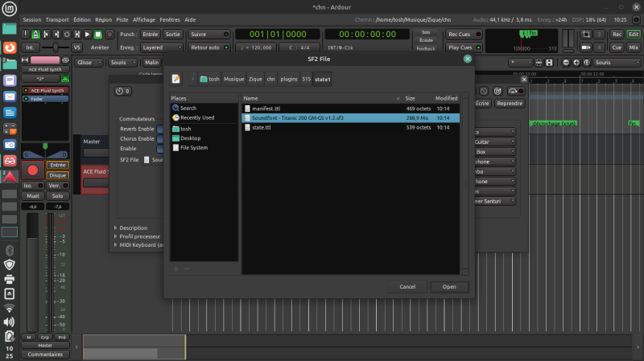This screenshot has width=644, height=361.
Task: Toggle the metronome click icon
Action: coord(37,35)
